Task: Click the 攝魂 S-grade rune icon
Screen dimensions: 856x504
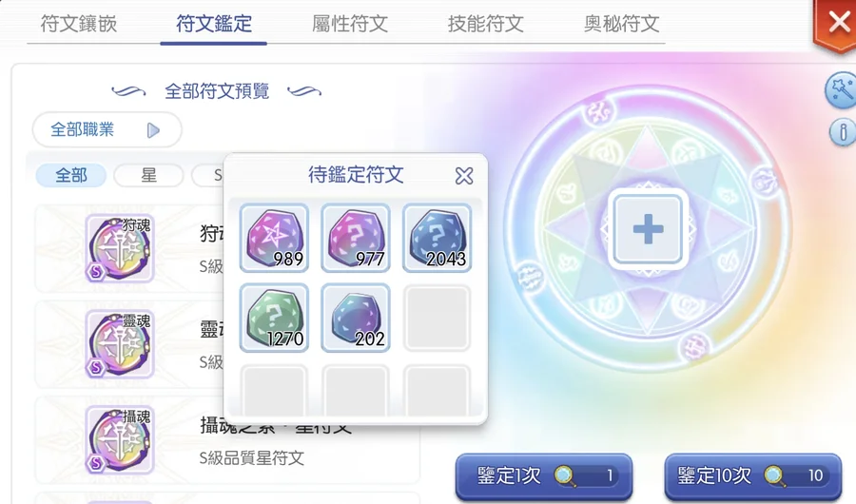Action: click(x=120, y=439)
